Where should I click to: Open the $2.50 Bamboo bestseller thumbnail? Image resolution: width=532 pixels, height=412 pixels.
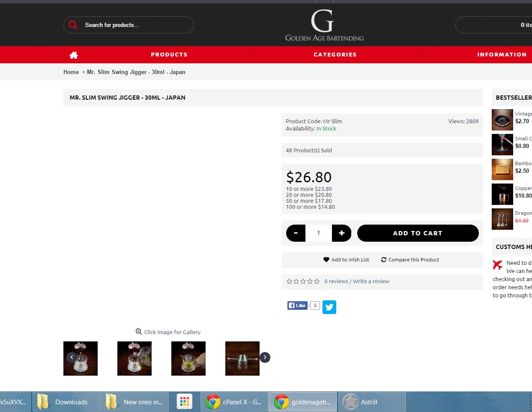(502, 169)
